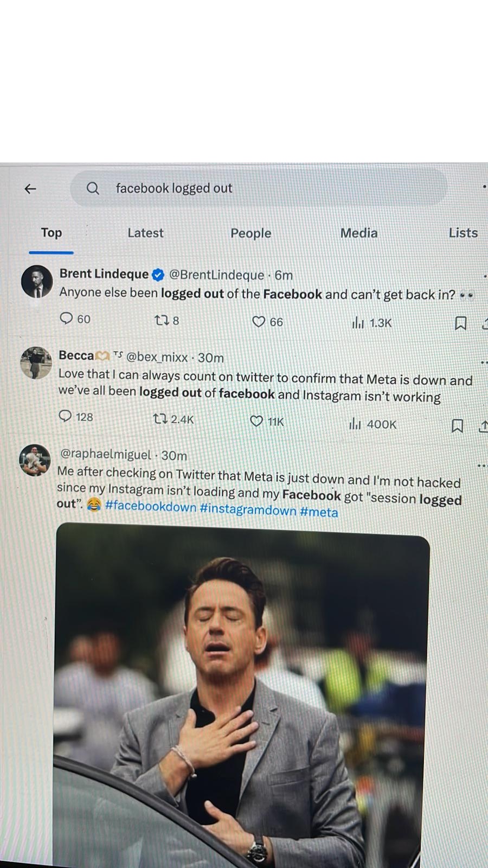Bookmark Becca's tweet

(x=457, y=426)
